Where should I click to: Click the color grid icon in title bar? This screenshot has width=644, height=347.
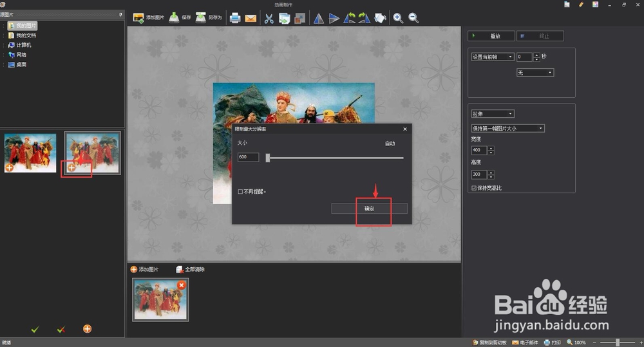pyautogui.click(x=595, y=5)
